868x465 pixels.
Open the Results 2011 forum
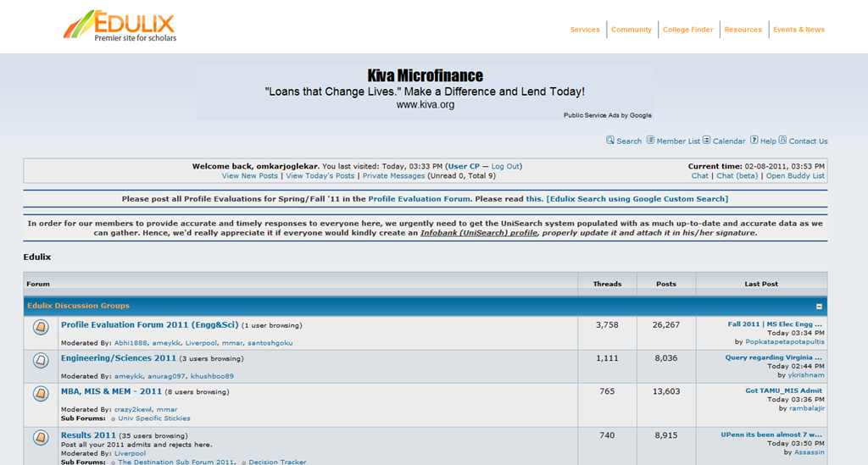click(x=88, y=435)
